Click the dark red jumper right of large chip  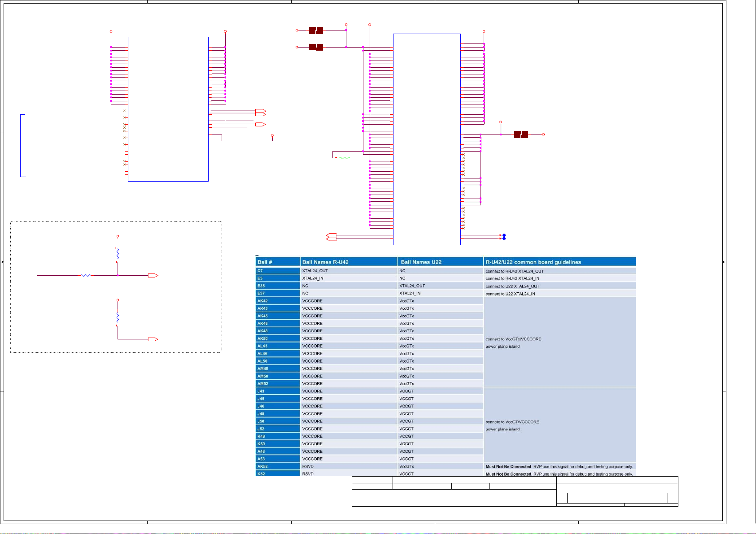pyautogui.click(x=521, y=135)
